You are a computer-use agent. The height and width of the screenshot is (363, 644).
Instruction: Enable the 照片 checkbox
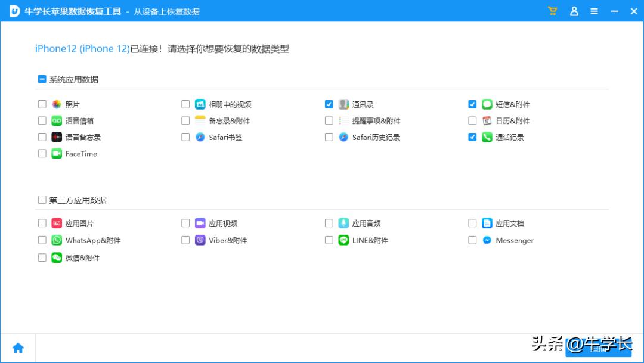pyautogui.click(x=42, y=104)
